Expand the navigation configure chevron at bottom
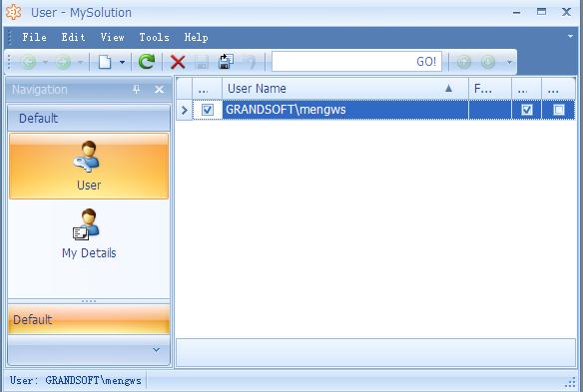The height and width of the screenshot is (392, 583). pos(156,350)
